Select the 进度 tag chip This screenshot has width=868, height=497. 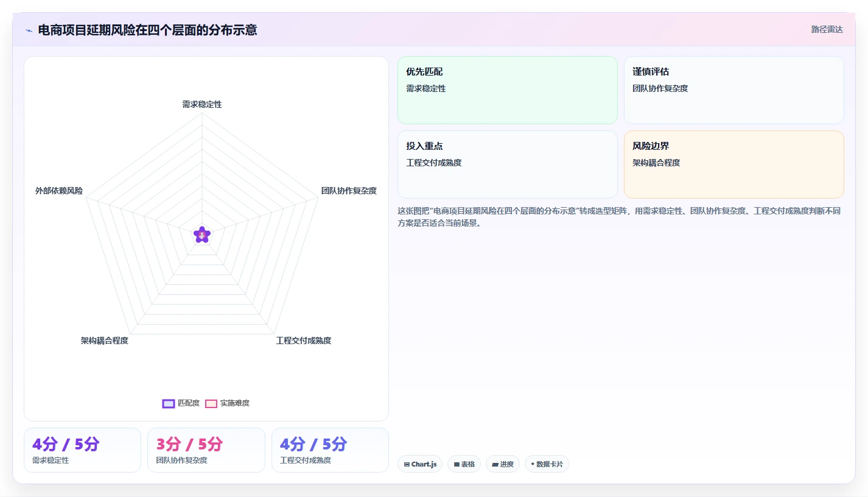pos(503,464)
